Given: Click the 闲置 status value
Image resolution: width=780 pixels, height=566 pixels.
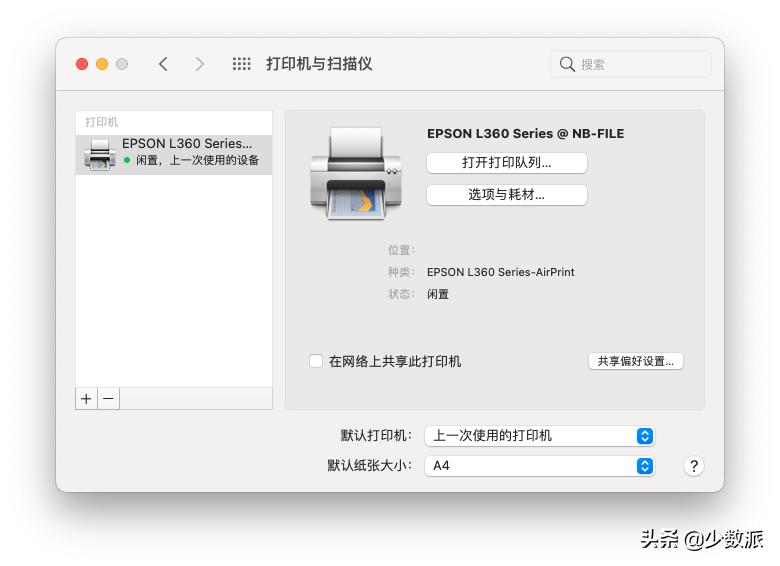Looking at the screenshot, I should coord(438,294).
